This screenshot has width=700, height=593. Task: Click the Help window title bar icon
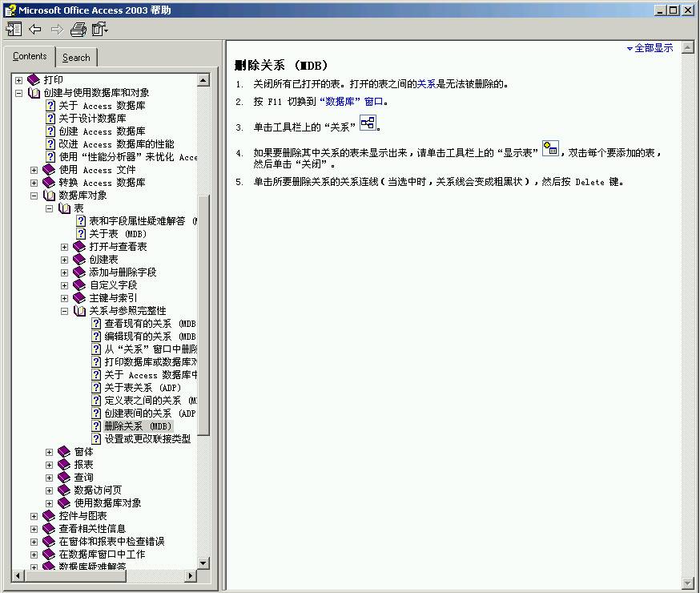point(10,10)
